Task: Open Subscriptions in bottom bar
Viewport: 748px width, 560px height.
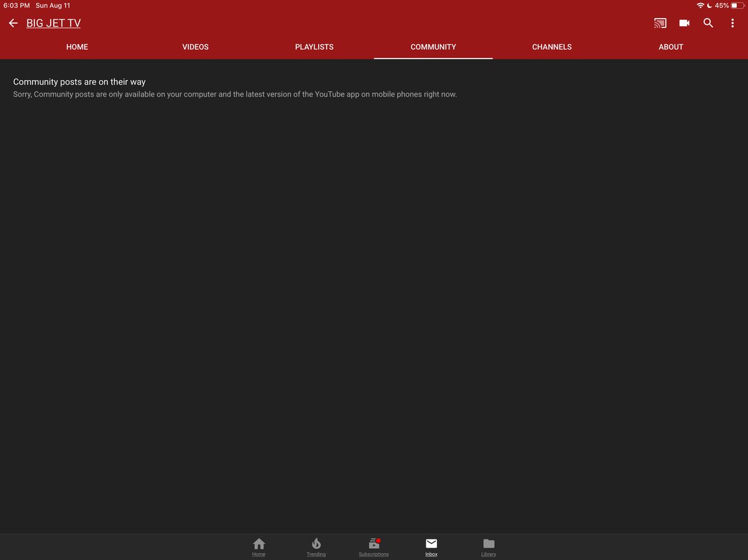Action: 374,547
